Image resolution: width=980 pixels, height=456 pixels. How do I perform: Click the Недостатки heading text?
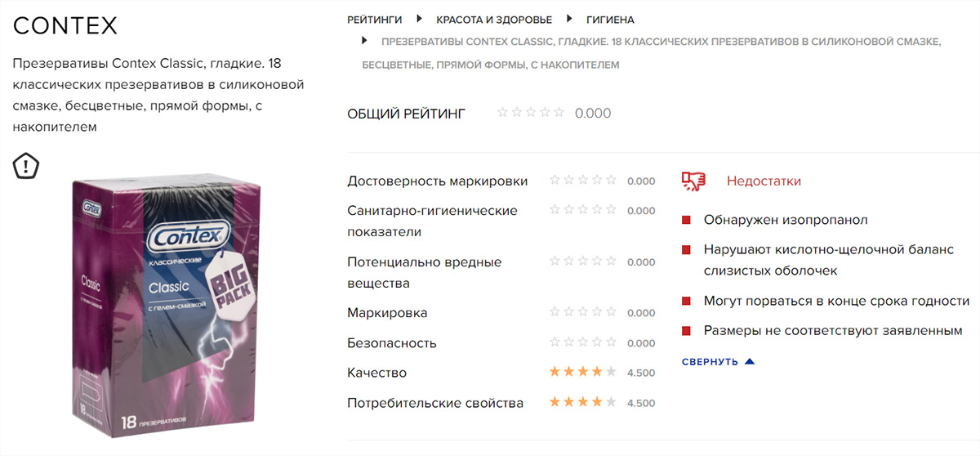[x=764, y=181]
